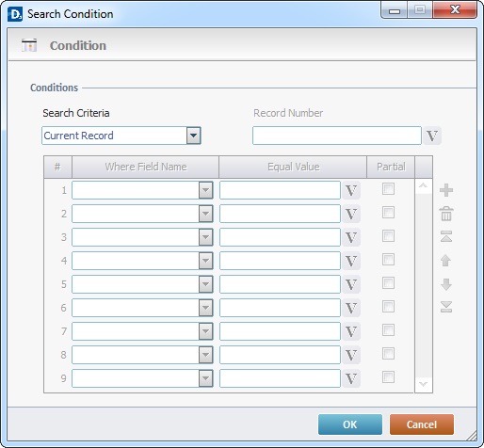
Task: Click the scrollbar down arrow in the conditions grid
Action: (x=423, y=384)
